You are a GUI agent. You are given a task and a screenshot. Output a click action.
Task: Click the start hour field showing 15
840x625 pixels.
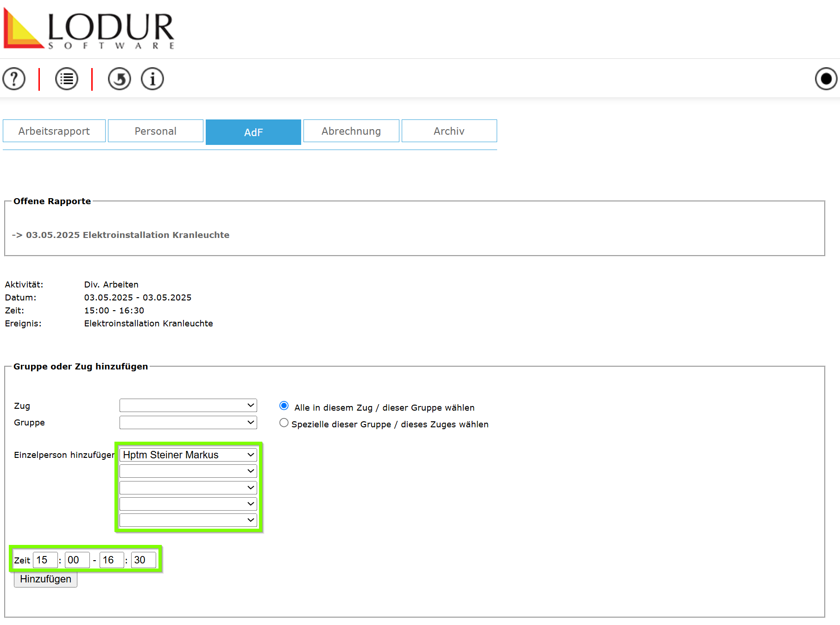coord(45,560)
